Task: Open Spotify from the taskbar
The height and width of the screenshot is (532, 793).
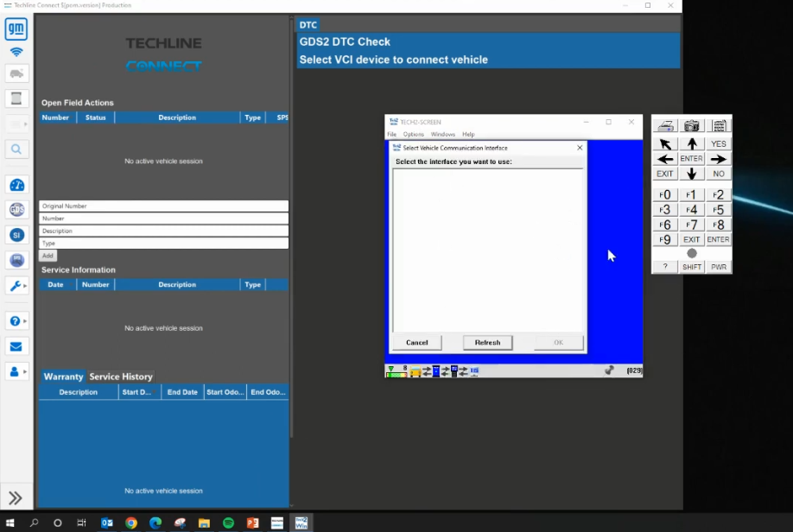Action: pyautogui.click(x=228, y=522)
